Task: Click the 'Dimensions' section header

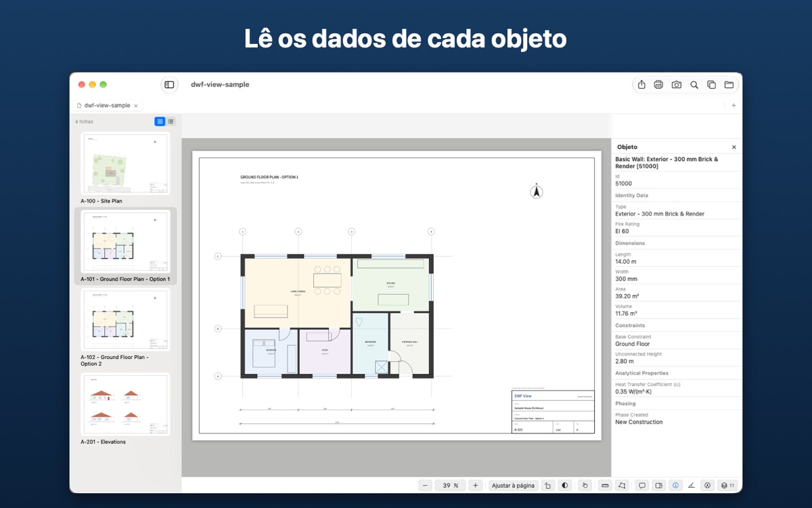Action: coord(630,243)
